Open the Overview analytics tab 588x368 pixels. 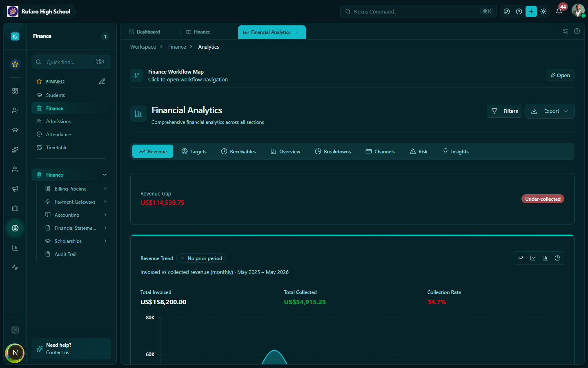(x=285, y=151)
